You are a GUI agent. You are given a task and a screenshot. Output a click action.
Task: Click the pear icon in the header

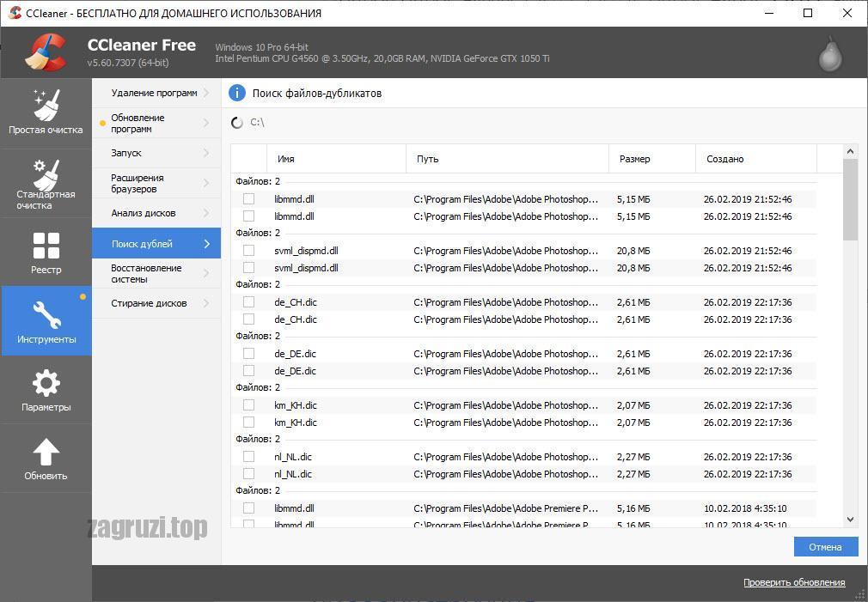point(830,53)
